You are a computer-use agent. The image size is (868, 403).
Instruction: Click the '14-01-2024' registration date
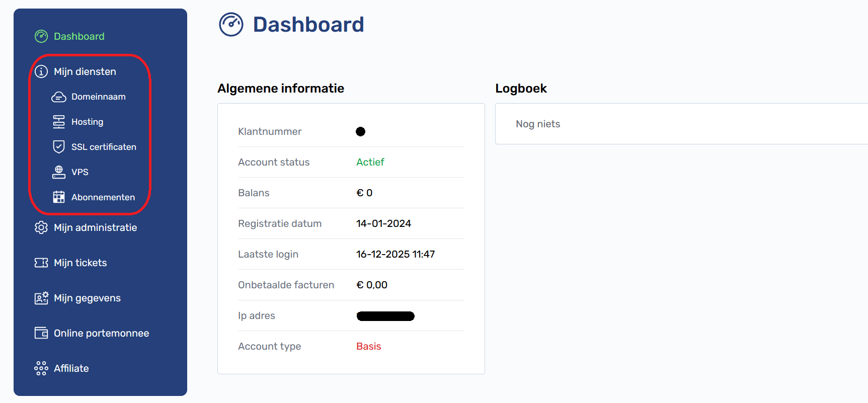pyautogui.click(x=383, y=223)
